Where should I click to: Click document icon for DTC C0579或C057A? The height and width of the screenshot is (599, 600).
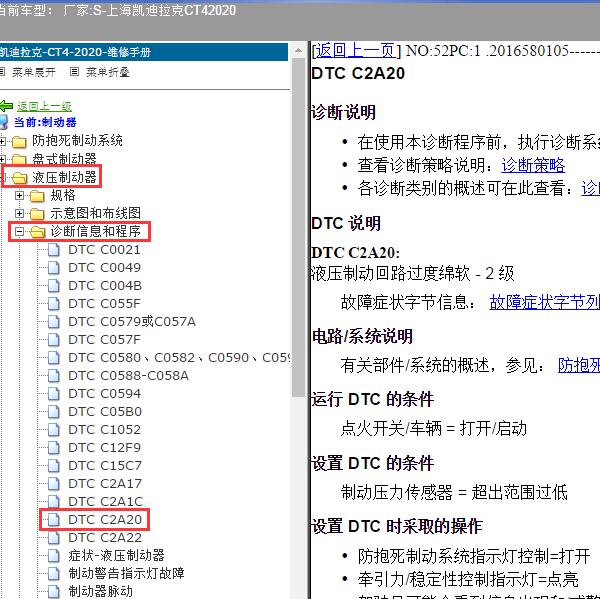(54, 322)
